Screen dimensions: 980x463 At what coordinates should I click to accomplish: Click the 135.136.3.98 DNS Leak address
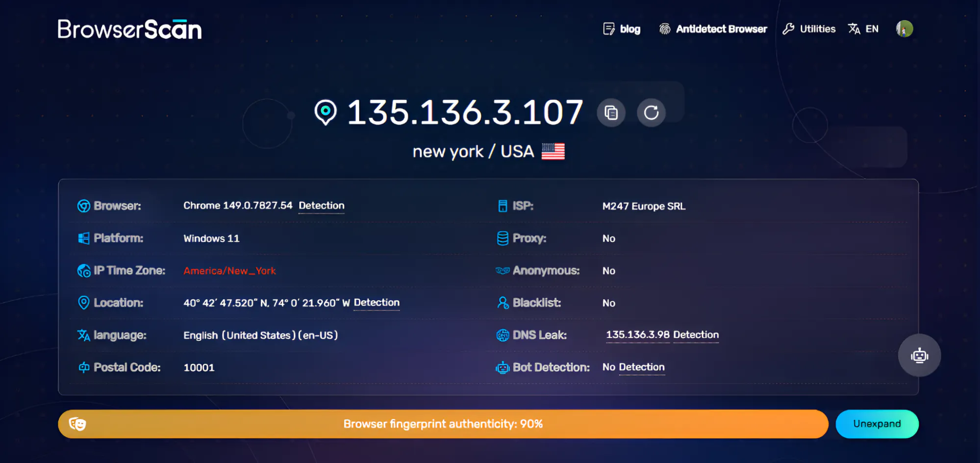coord(638,335)
